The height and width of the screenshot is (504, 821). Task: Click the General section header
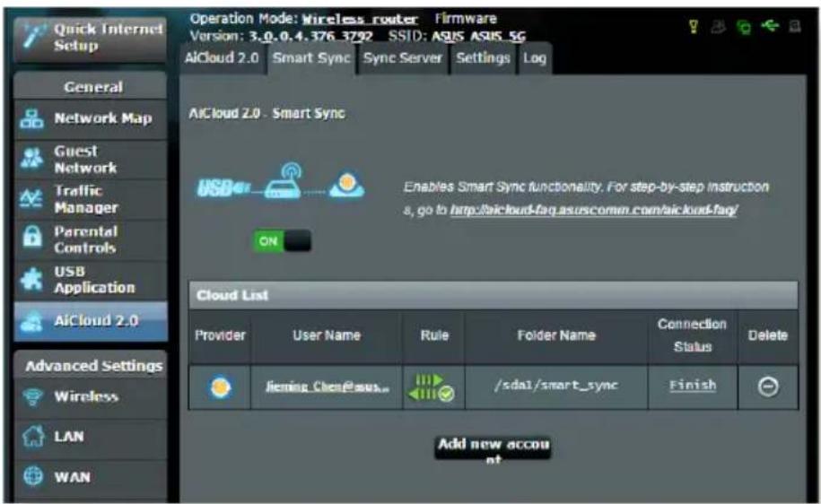(x=91, y=87)
